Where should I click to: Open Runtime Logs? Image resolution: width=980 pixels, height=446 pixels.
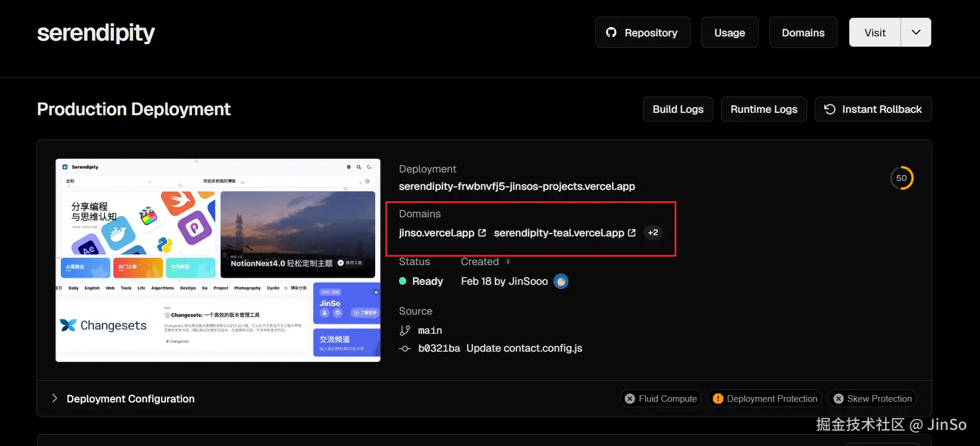pos(763,109)
